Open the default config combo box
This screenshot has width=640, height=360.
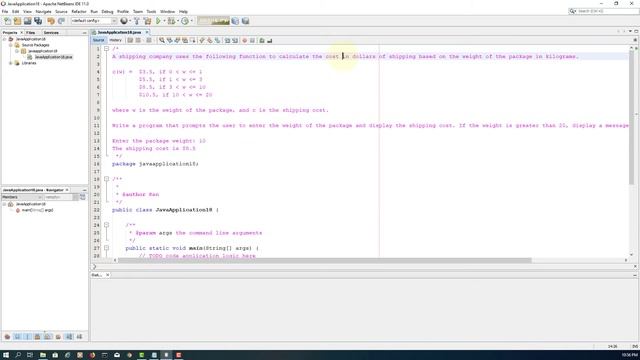point(94,21)
